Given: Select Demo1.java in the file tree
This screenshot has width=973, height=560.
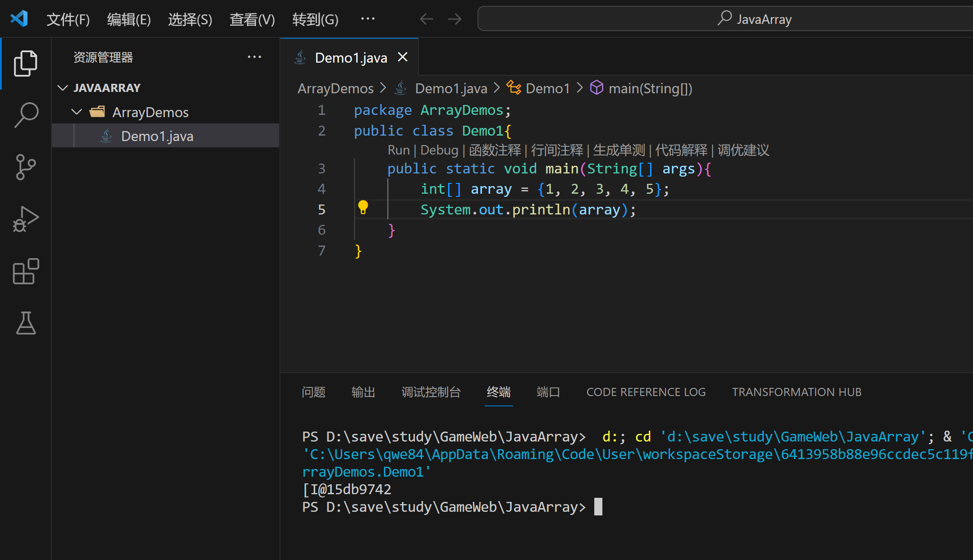Looking at the screenshot, I should pos(157,136).
